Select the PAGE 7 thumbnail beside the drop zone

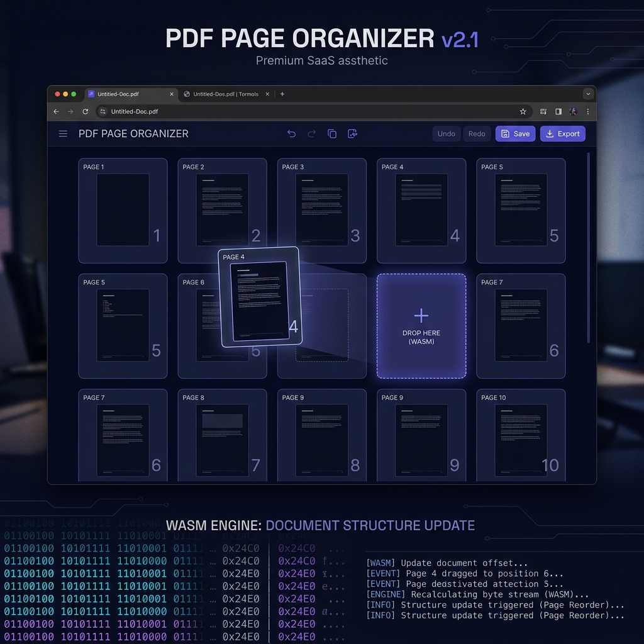(521, 326)
